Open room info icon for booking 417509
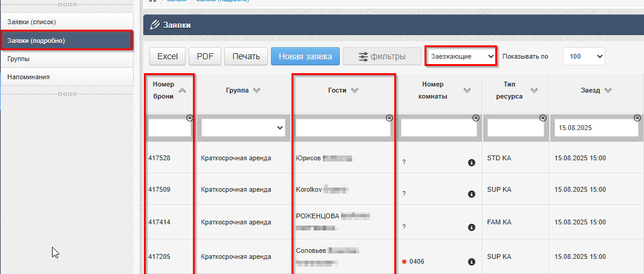The height and width of the screenshot is (274, 644). 472,194
